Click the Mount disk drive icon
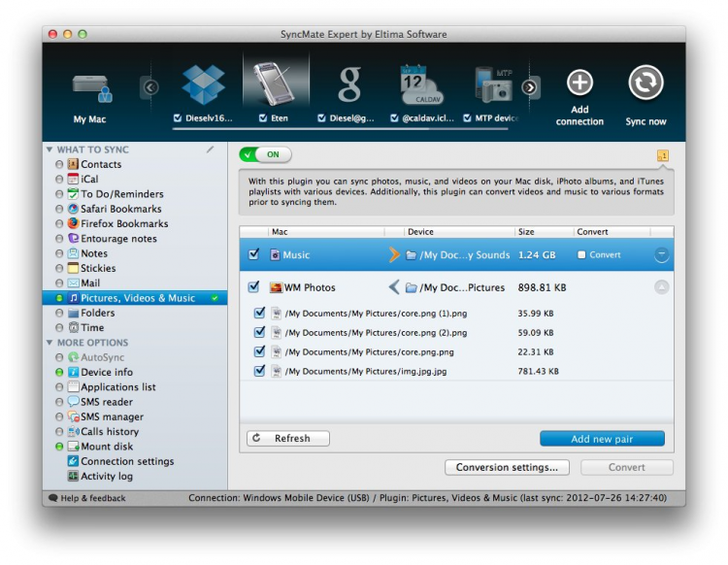 [x=74, y=447]
